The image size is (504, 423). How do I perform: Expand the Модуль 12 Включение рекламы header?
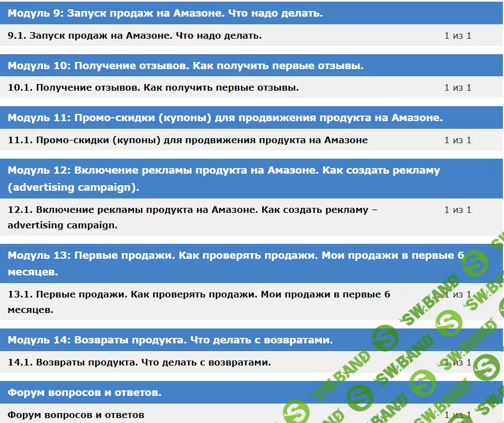251,179
